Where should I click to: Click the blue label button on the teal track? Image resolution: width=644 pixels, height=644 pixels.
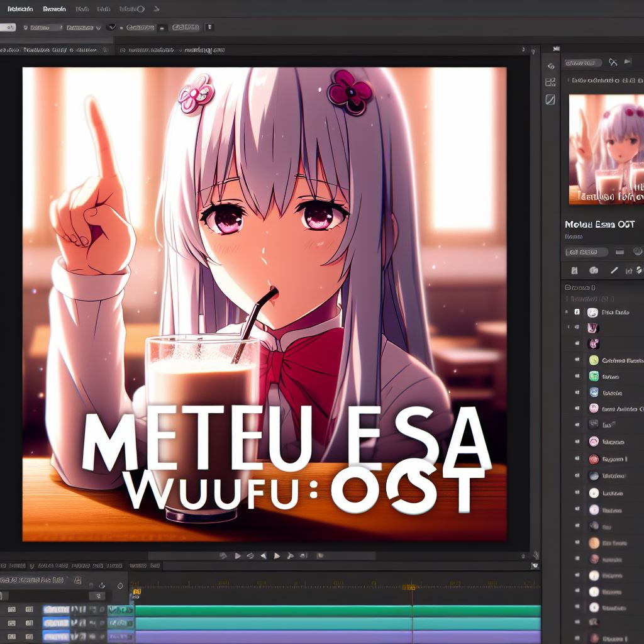pyautogui.click(x=56, y=623)
